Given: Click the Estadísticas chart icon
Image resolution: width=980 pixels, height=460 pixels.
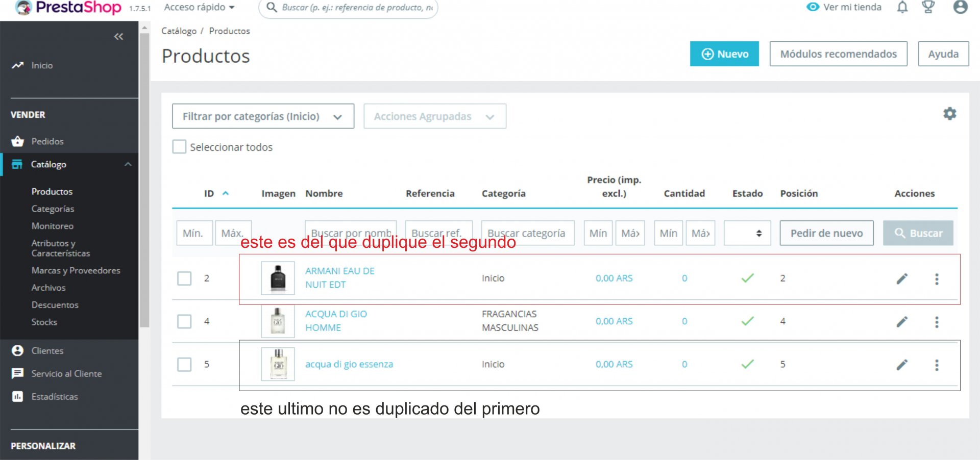Looking at the screenshot, I should point(18,397).
